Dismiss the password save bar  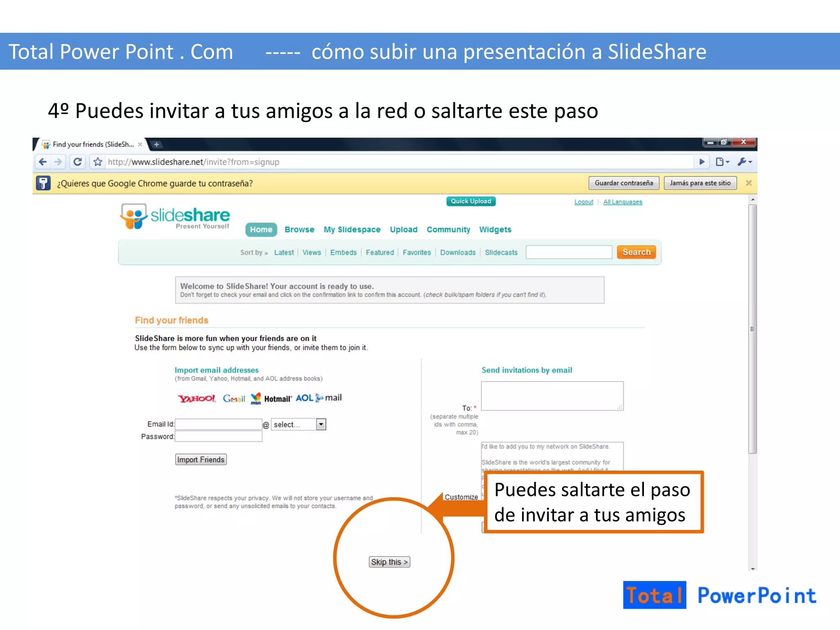(x=749, y=183)
